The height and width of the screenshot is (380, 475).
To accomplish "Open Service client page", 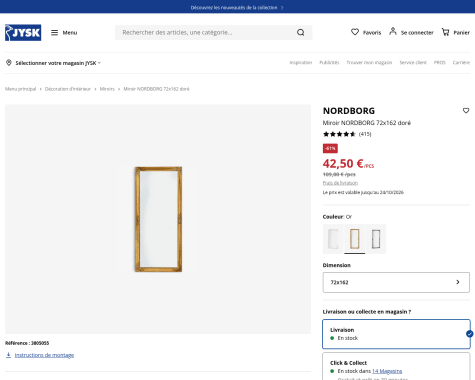I will point(413,62).
